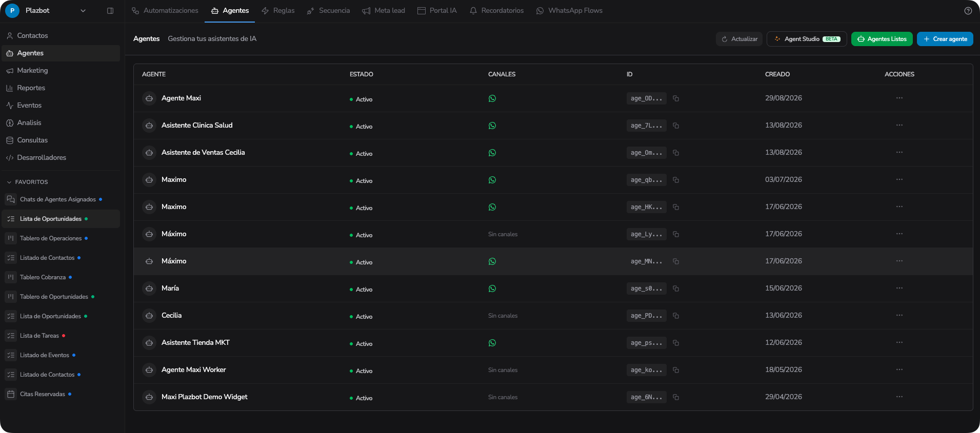980x433 pixels.
Task: Click the Crear agente button
Action: pos(945,39)
